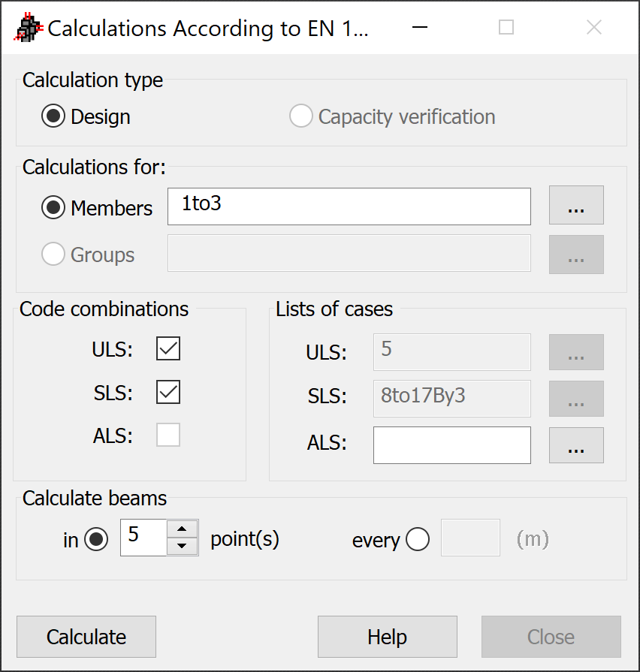The image size is (640, 672).
Task: Click the ALS cases input field
Action: tap(451, 445)
